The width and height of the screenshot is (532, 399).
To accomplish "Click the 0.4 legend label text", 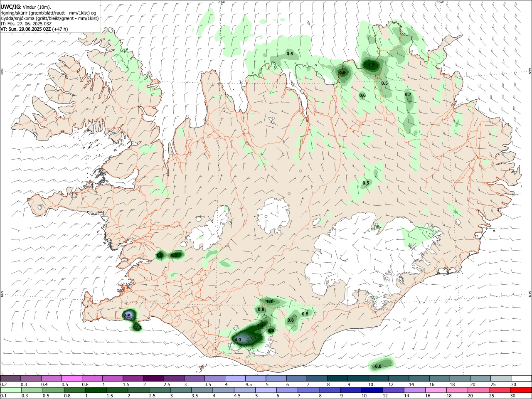I will coord(44,384).
